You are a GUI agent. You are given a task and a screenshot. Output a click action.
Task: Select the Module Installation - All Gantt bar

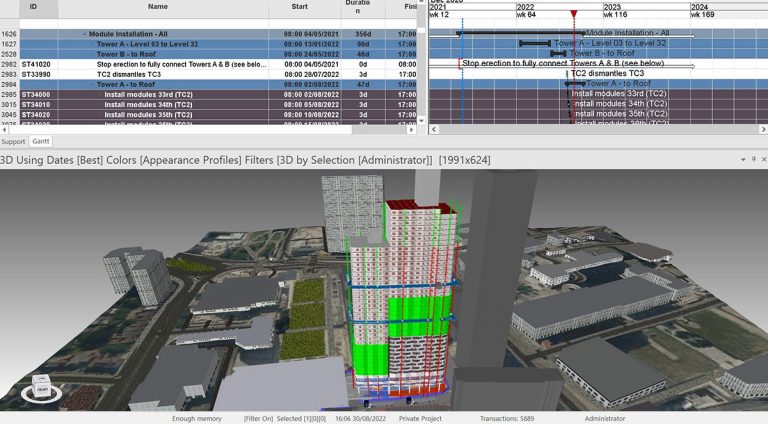521,33
